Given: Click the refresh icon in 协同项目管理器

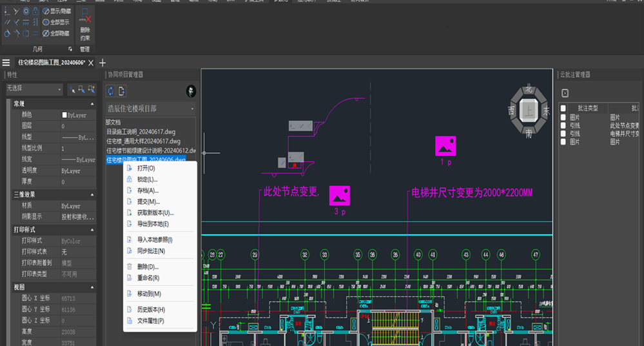Looking at the screenshot, I should pos(110,91).
